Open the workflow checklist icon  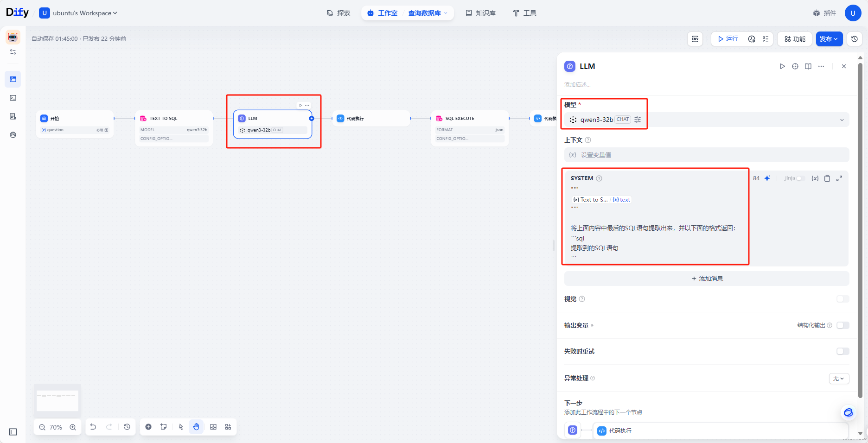[x=765, y=39]
